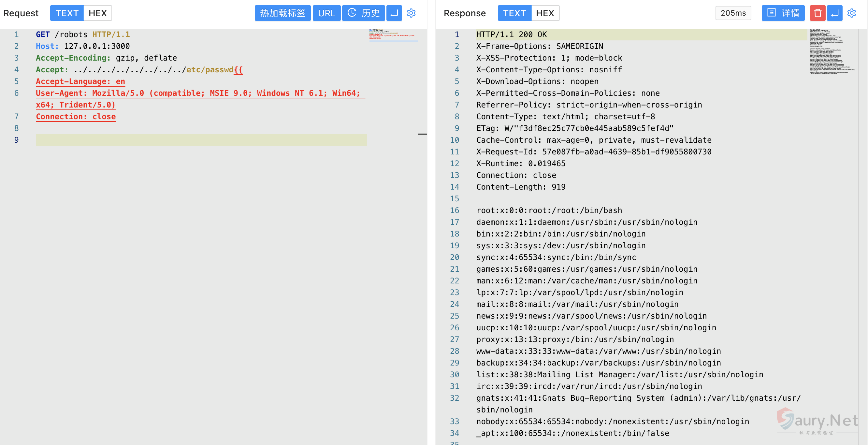Image resolution: width=868 pixels, height=445 pixels.
Task: Select Response TEXT view mode
Action: pos(514,13)
